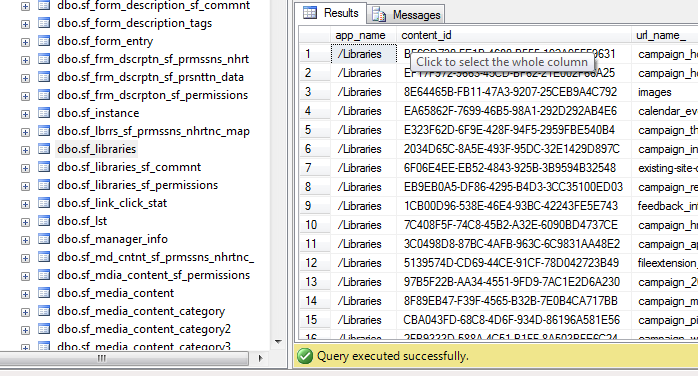This screenshot has width=698, height=376.
Task: Click table icon of dbo.sf_manager_info
Action: click(x=44, y=239)
